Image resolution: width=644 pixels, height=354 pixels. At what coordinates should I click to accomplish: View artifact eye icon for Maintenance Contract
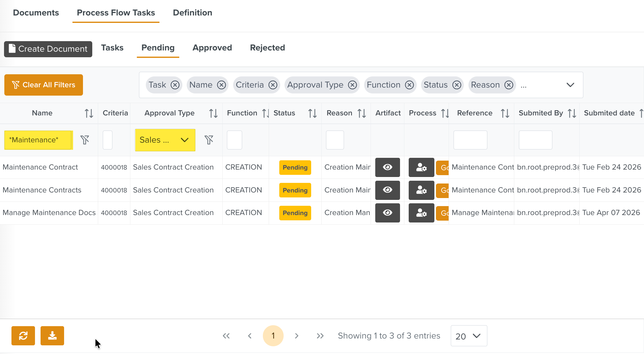coord(387,167)
